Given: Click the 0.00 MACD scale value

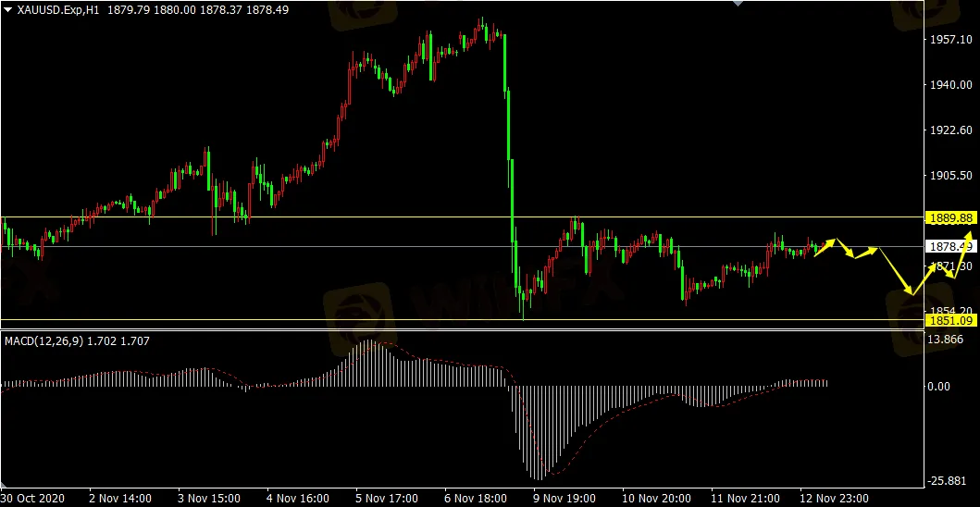Looking at the screenshot, I should pyautogui.click(x=938, y=387).
